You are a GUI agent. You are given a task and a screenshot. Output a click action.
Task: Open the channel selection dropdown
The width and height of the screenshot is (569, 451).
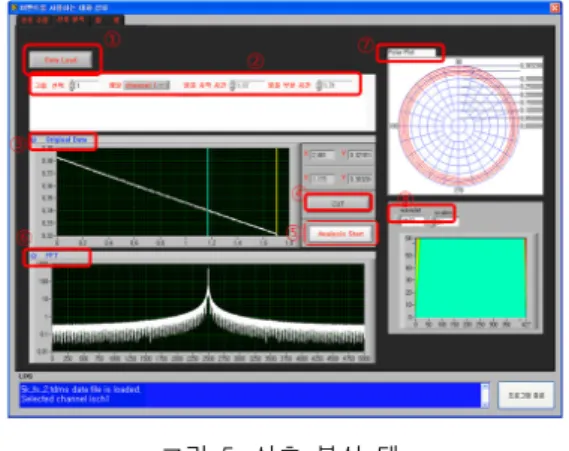pos(147,85)
